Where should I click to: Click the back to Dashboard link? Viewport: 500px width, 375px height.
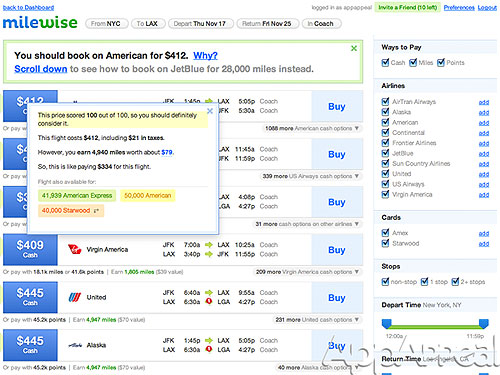[28, 7]
